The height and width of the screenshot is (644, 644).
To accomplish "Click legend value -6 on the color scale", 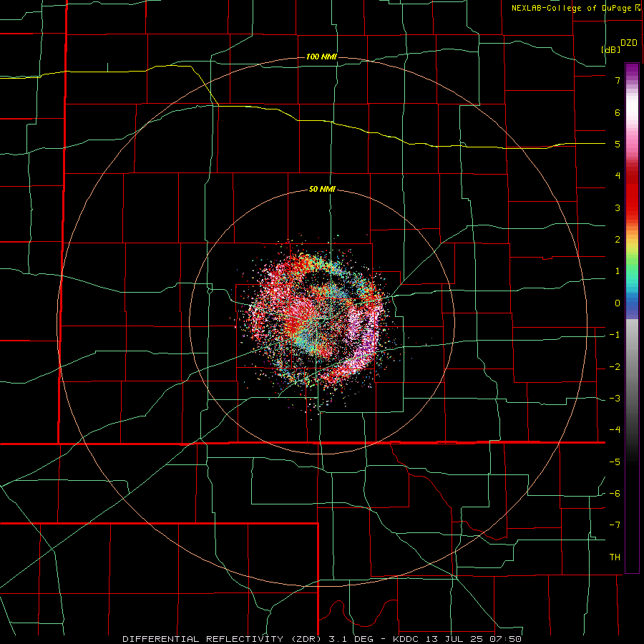I will [615, 494].
